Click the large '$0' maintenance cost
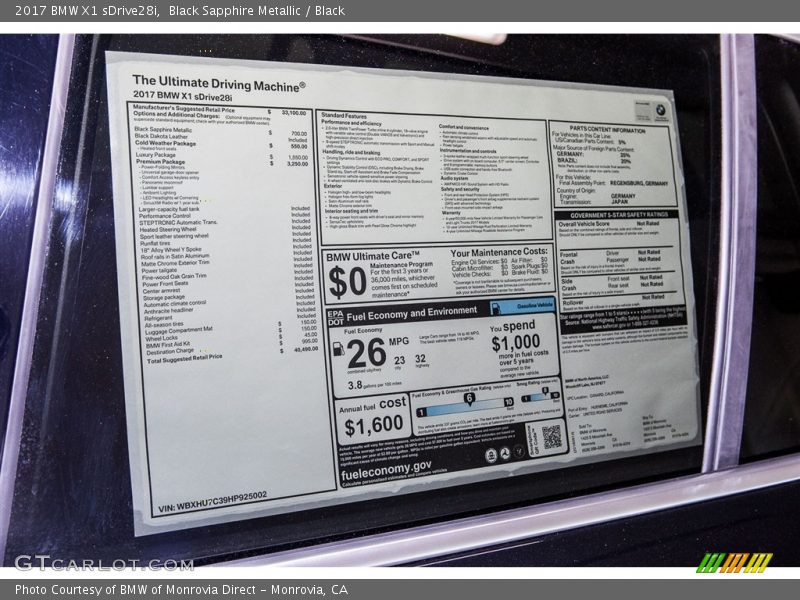The height and width of the screenshot is (600, 800). pos(347,282)
